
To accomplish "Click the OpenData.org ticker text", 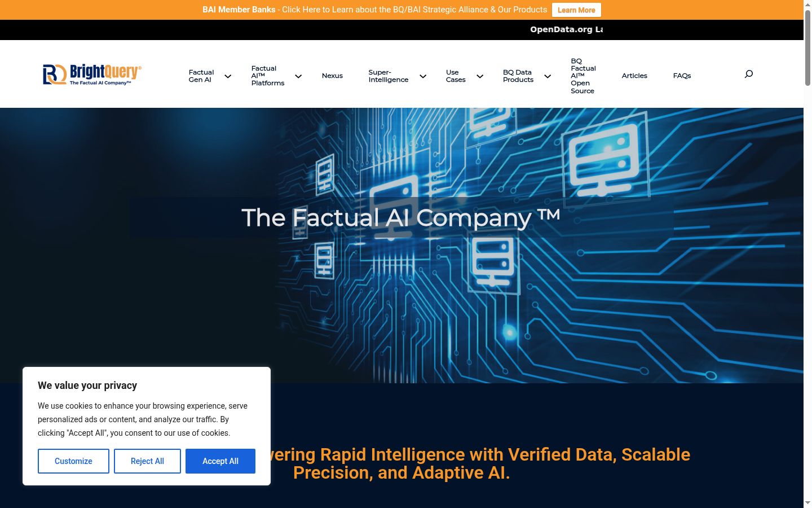I will 566,29.
